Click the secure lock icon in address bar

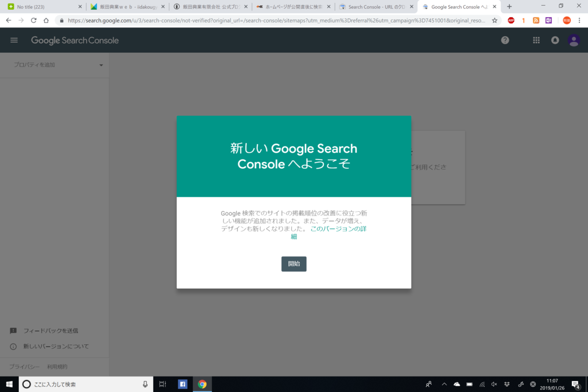pyautogui.click(x=61, y=21)
